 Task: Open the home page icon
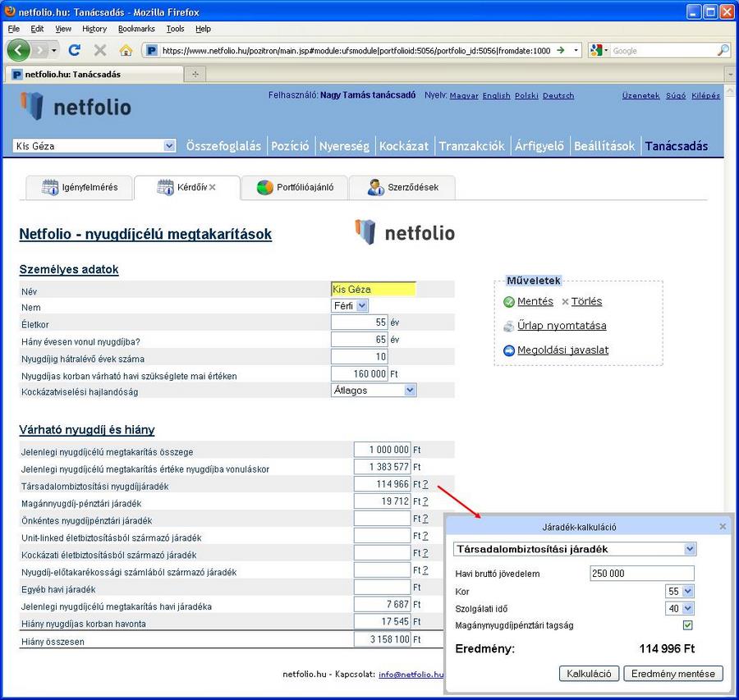point(126,50)
